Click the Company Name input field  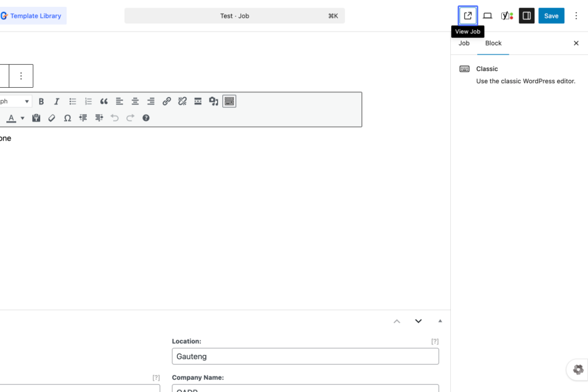pos(305,388)
